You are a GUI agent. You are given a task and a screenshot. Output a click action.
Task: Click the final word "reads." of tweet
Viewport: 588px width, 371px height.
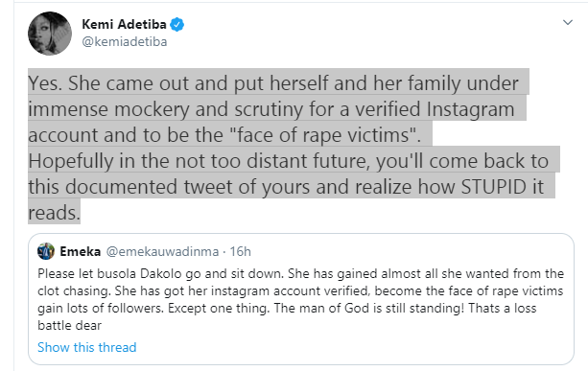click(x=55, y=213)
